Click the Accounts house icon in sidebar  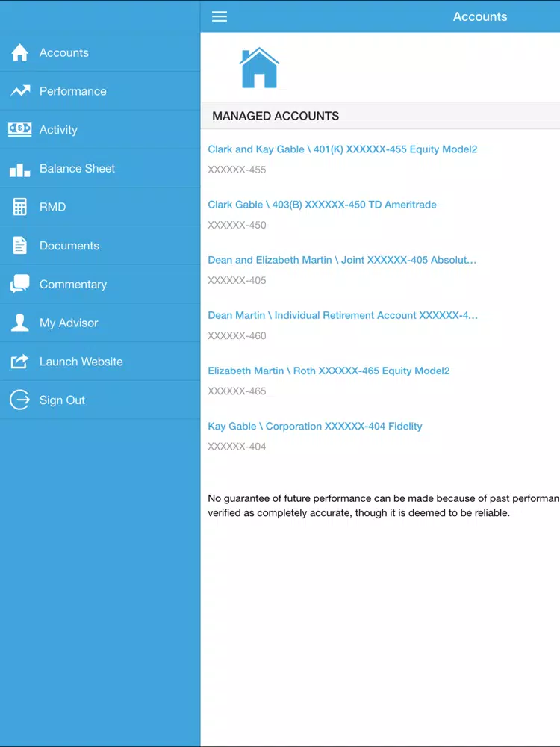click(x=19, y=52)
